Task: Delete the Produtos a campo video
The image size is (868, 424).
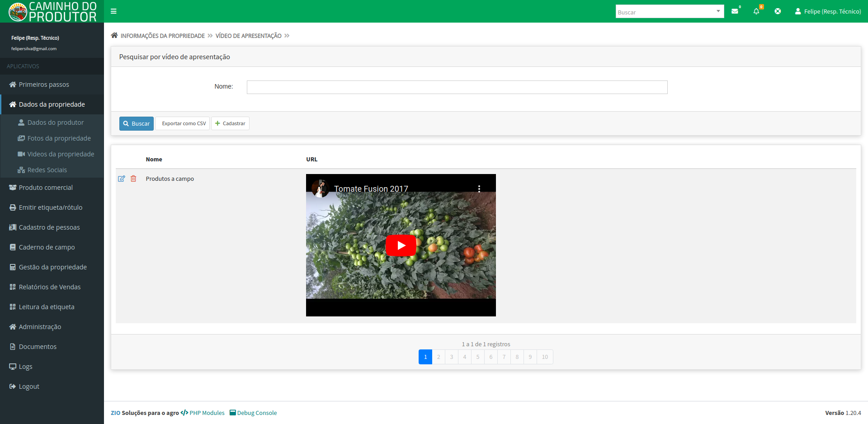Action: 133,179
